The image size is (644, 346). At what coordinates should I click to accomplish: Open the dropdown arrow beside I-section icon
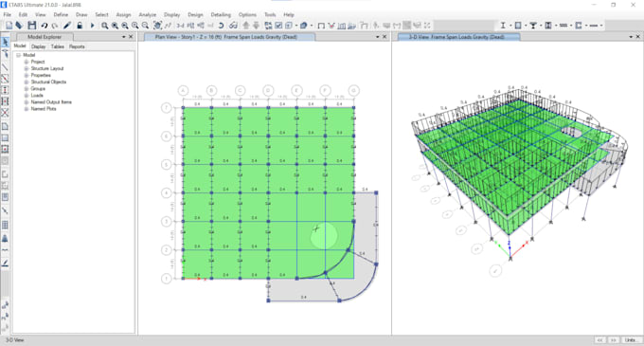[510, 26]
